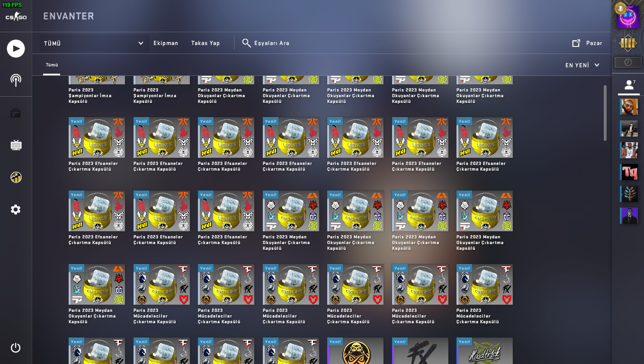Open the broadcast antenna icon in the sidebar
Image resolution: width=644 pixels, height=364 pixels.
[16, 80]
